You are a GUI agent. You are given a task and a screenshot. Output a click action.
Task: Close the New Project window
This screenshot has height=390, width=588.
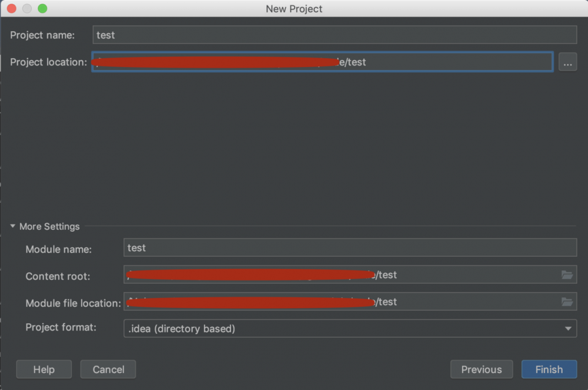point(11,9)
